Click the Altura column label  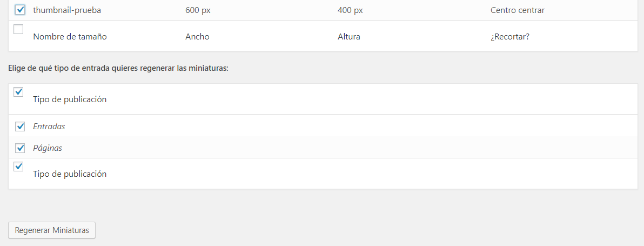click(x=349, y=37)
